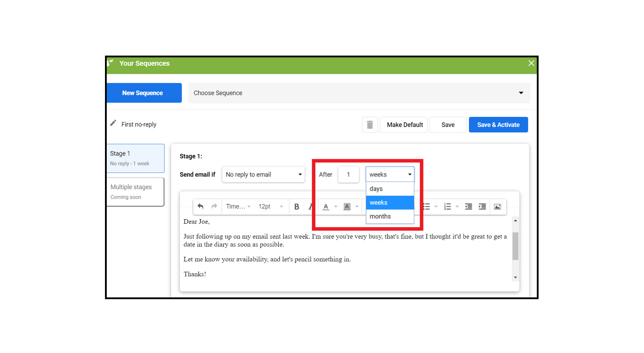Delete the sequence with trash icon
Viewport: 644px width, 353px height.
[370, 125]
